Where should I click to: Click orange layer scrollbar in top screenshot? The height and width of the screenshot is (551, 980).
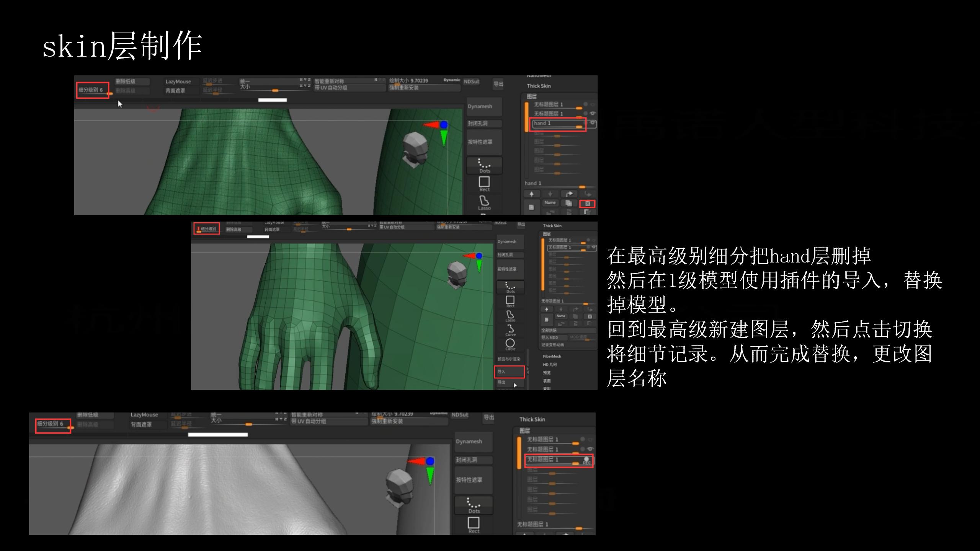click(526, 117)
